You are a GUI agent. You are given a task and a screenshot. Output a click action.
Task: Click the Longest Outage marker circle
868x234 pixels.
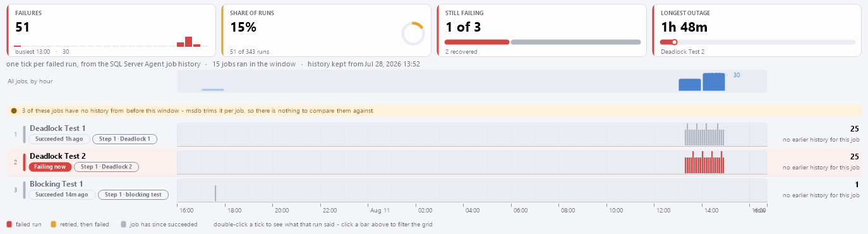coord(675,42)
